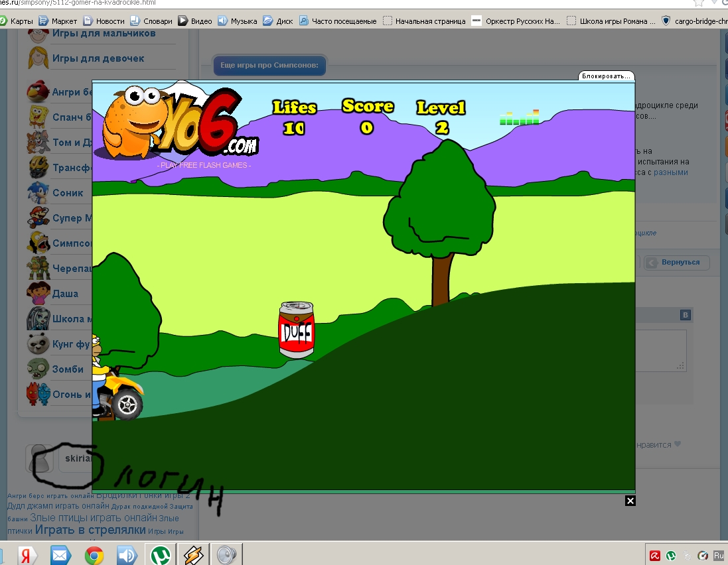Open the Музыка bookmark
This screenshot has width=728, height=565.
point(238,21)
